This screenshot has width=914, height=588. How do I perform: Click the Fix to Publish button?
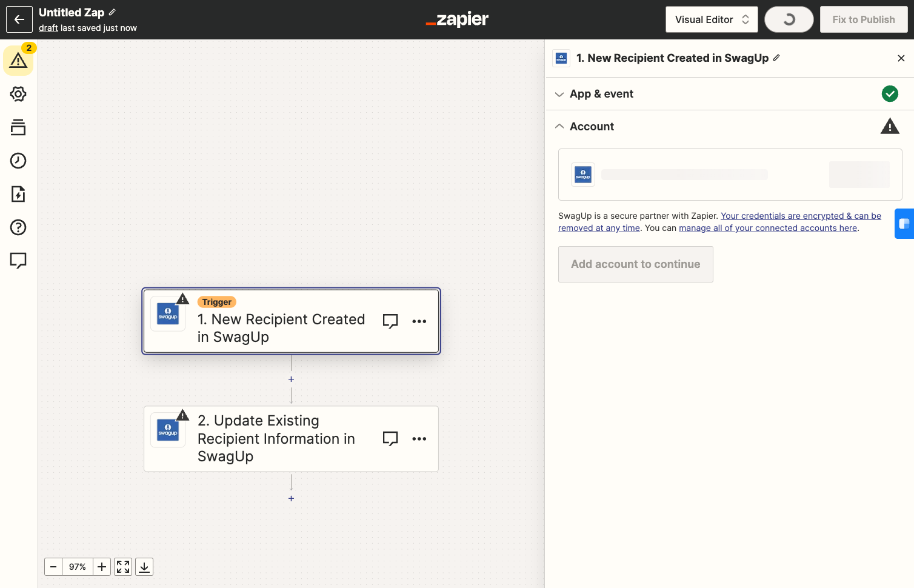point(864,19)
